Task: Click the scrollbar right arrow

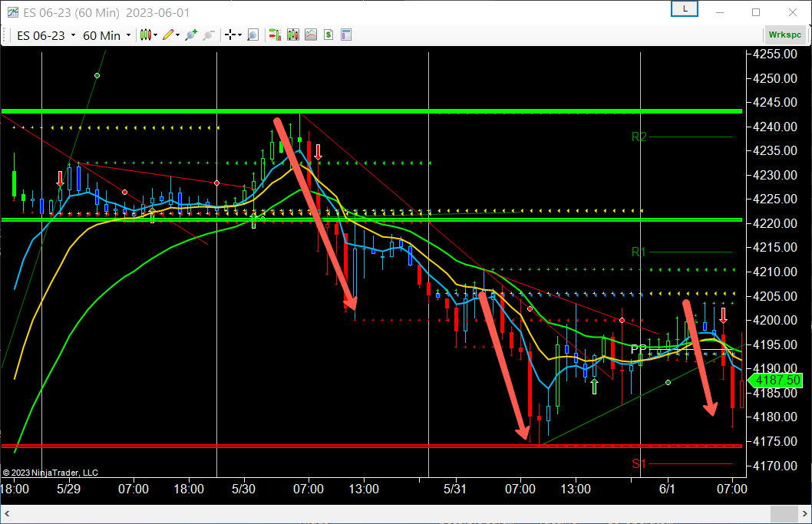Action: [x=804, y=514]
